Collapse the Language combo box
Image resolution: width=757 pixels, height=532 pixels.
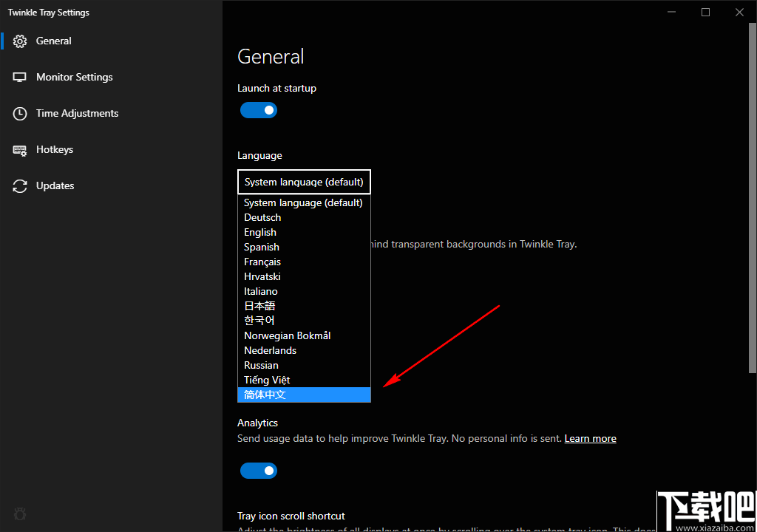click(304, 182)
